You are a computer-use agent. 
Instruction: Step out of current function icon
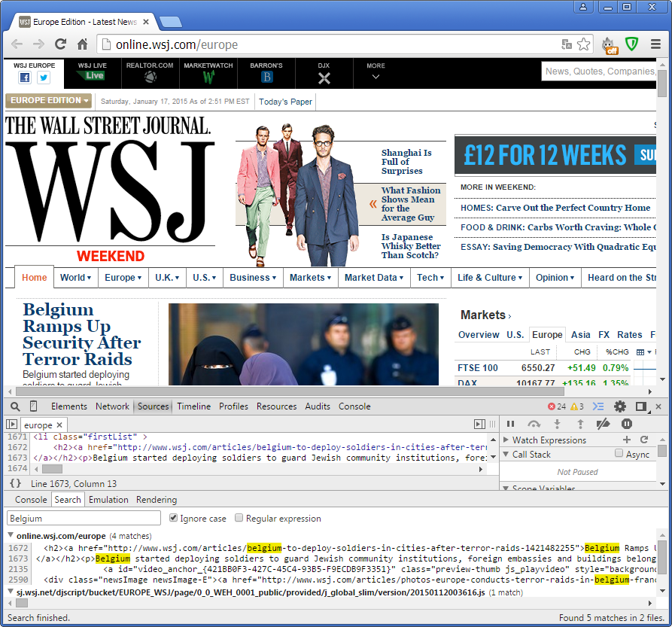pos(580,424)
